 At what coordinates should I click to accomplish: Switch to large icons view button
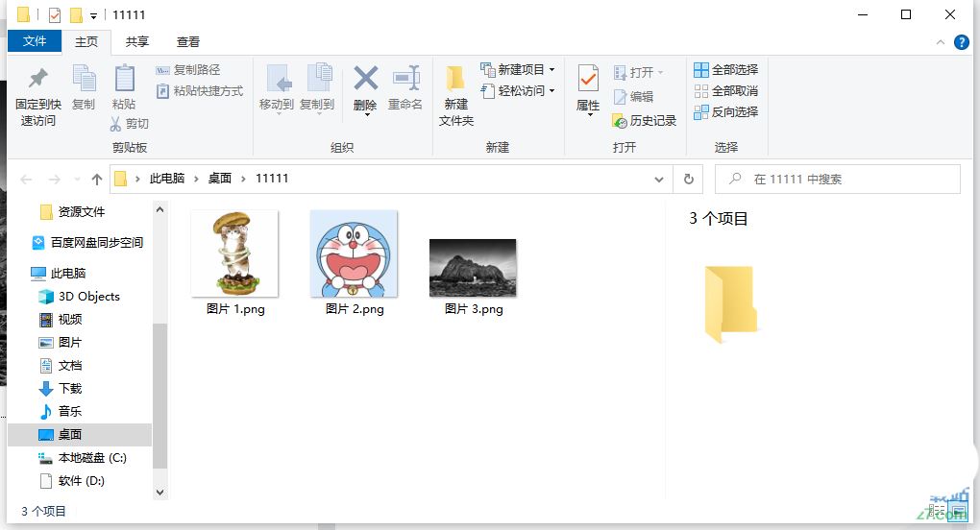point(958,511)
